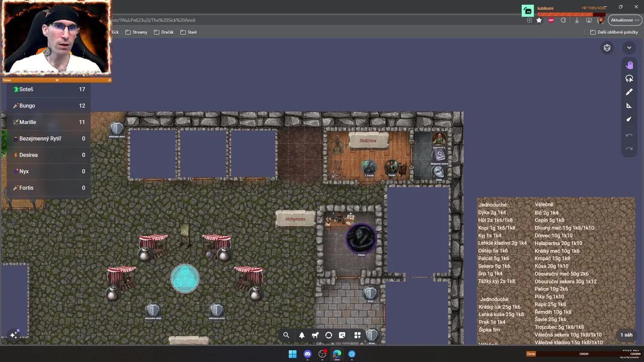Screen dimensions: 644x362
Task: Open Discord from the taskbar
Action: [307, 354]
